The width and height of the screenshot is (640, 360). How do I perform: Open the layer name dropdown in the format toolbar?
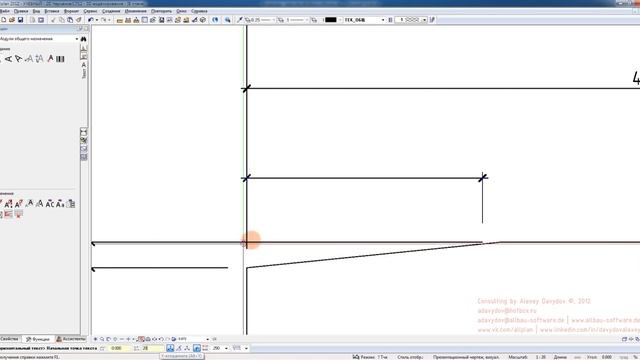point(383,20)
